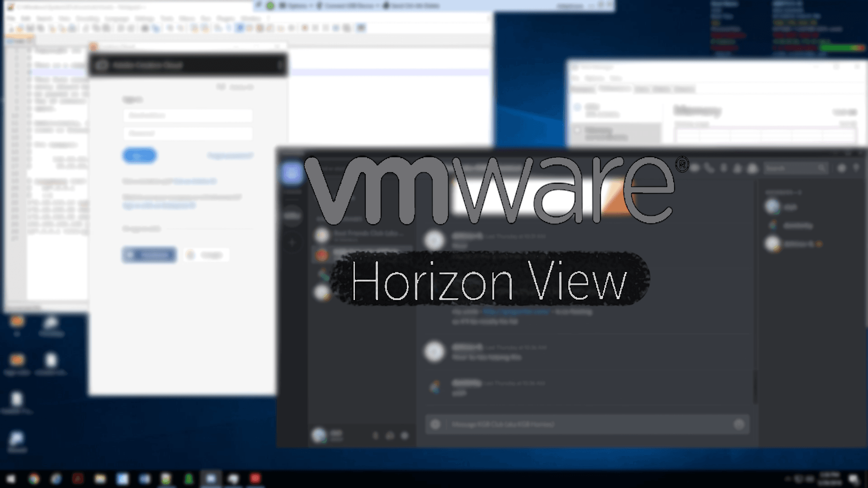This screenshot has width=868, height=488.
Task: Sign in with the blue social login button
Action: (149, 255)
